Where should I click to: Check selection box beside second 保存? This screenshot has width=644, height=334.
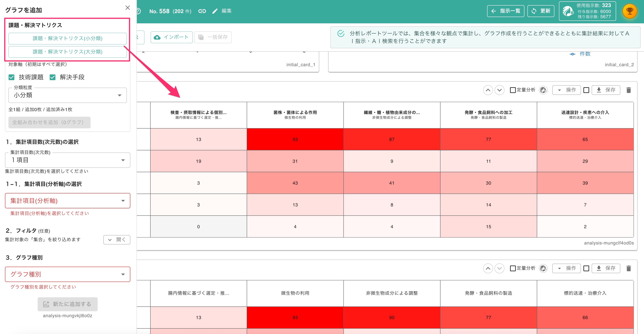pos(586,268)
